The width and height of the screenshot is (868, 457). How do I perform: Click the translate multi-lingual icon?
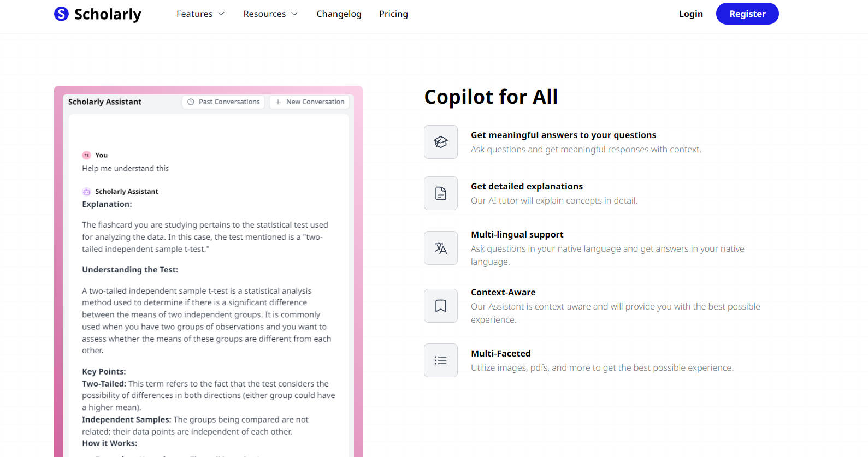tap(440, 248)
